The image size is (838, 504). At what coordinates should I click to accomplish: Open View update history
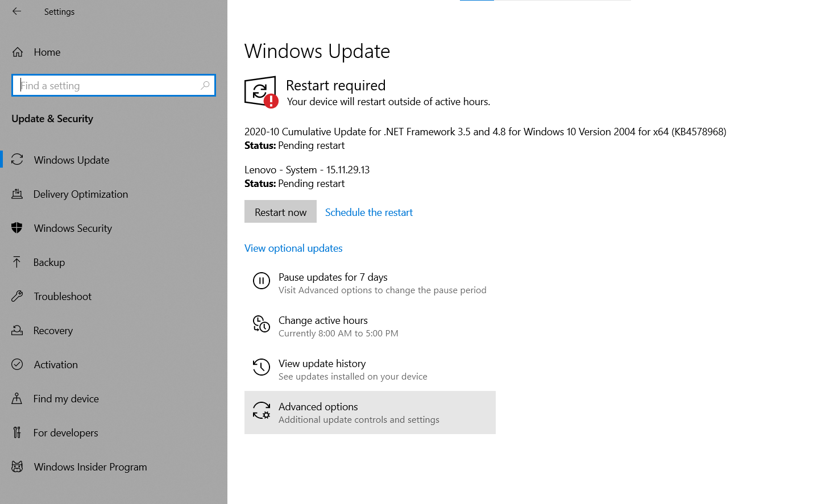click(322, 363)
